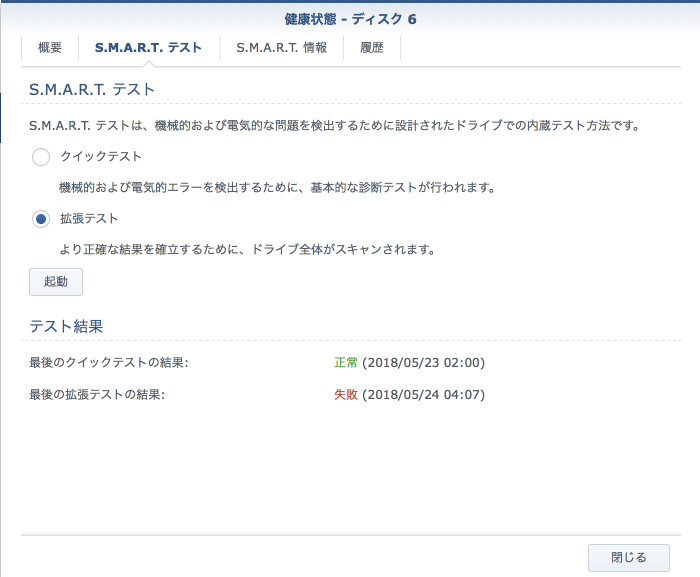This screenshot has height=577, width=700.
Task: Click the 閉じる button
Action: coord(629,558)
